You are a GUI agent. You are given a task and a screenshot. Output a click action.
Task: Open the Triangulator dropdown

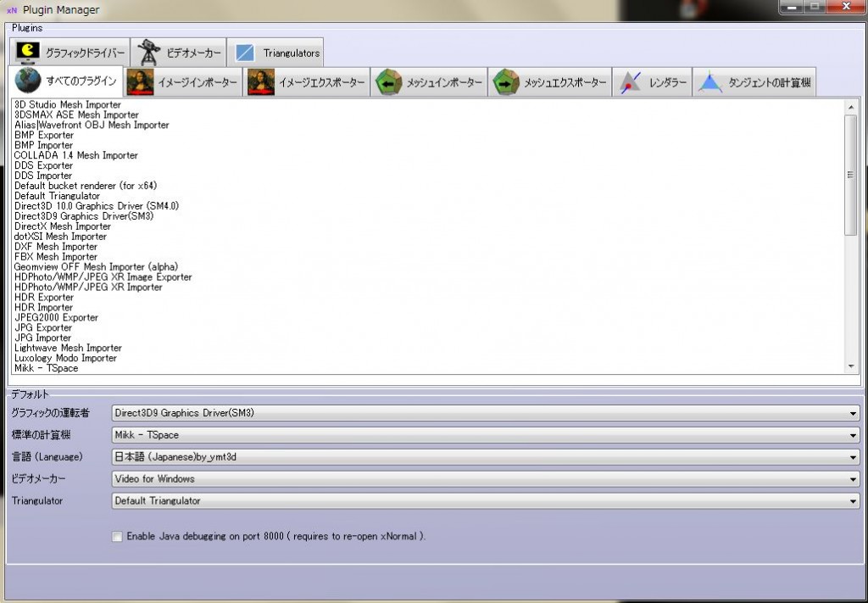(x=853, y=501)
